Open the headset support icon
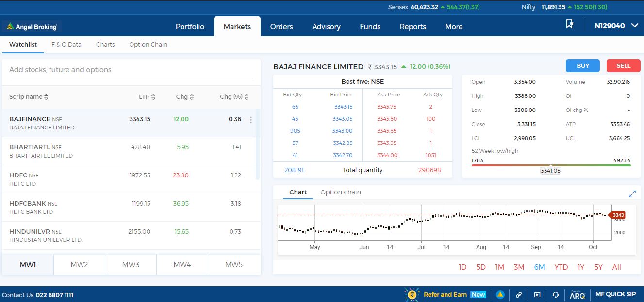The height and width of the screenshot is (302, 644). point(556,295)
